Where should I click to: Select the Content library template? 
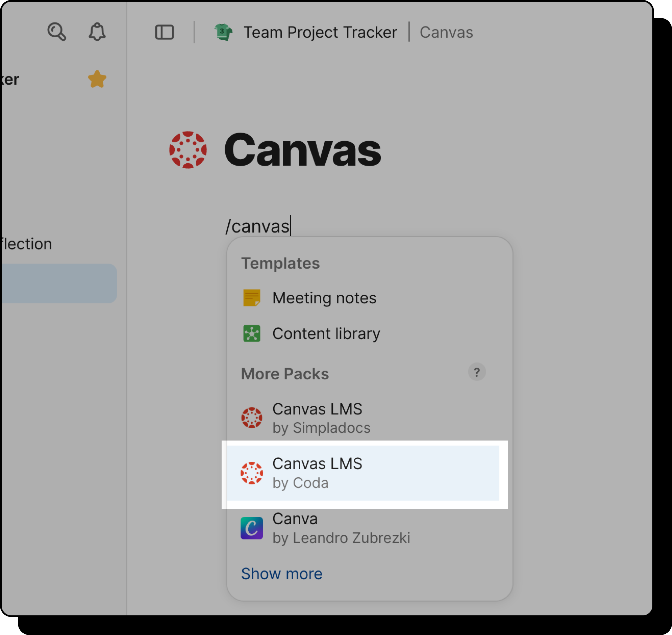point(363,333)
